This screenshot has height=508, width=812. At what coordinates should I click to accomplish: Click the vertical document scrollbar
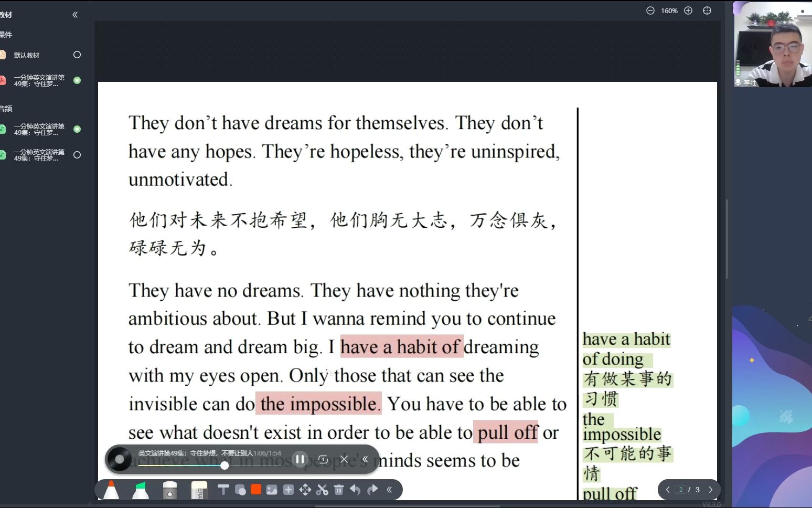coord(727,239)
